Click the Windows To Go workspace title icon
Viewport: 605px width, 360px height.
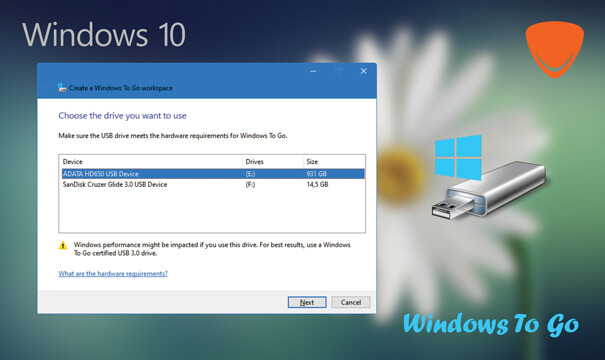pyautogui.click(x=62, y=88)
